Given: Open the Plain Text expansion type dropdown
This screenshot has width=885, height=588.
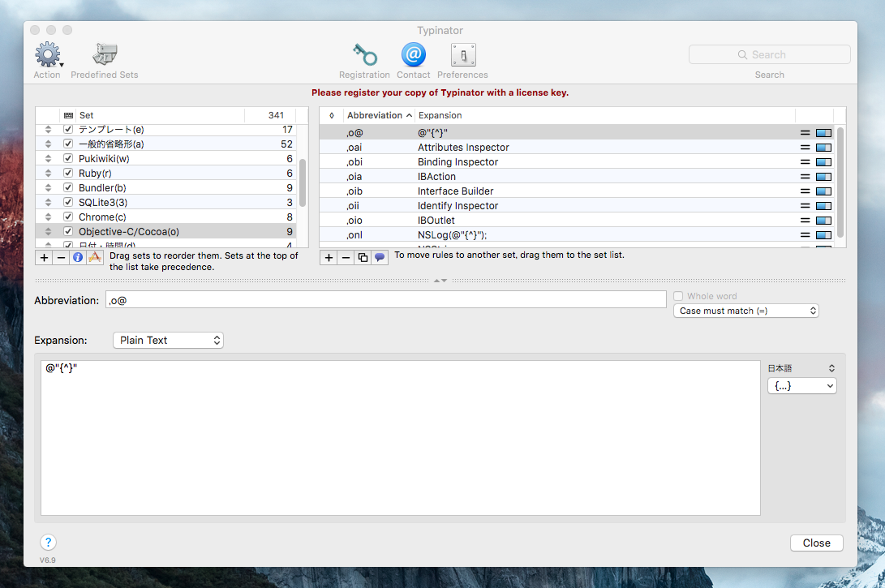Looking at the screenshot, I should [x=168, y=340].
